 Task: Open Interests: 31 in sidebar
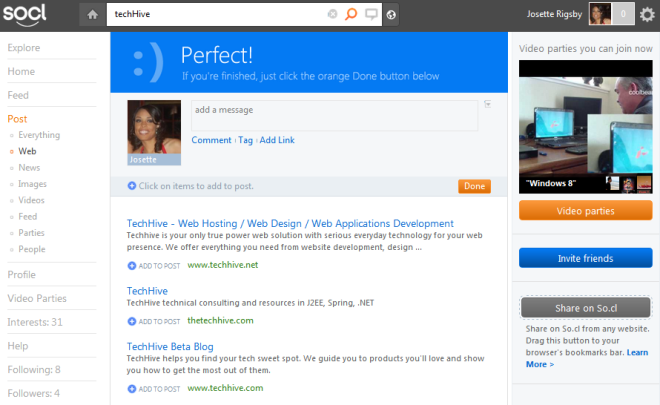click(x=35, y=322)
